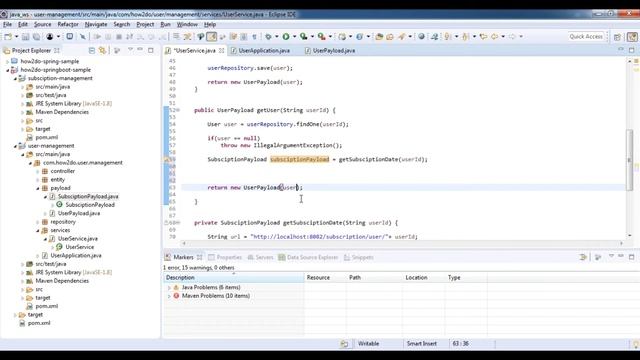Screen dimensions: 640x360
Task: Select pom.xml under user-management
Action: pos(43,306)
